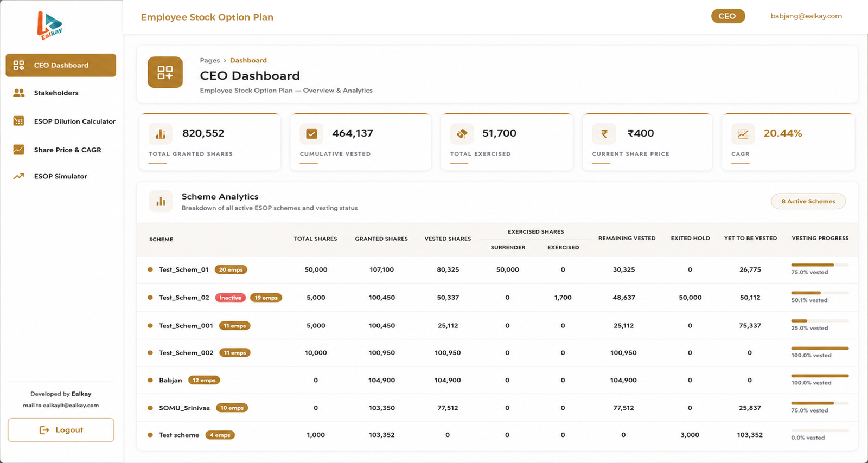Click the 820,552 total granted shares value

(x=203, y=133)
